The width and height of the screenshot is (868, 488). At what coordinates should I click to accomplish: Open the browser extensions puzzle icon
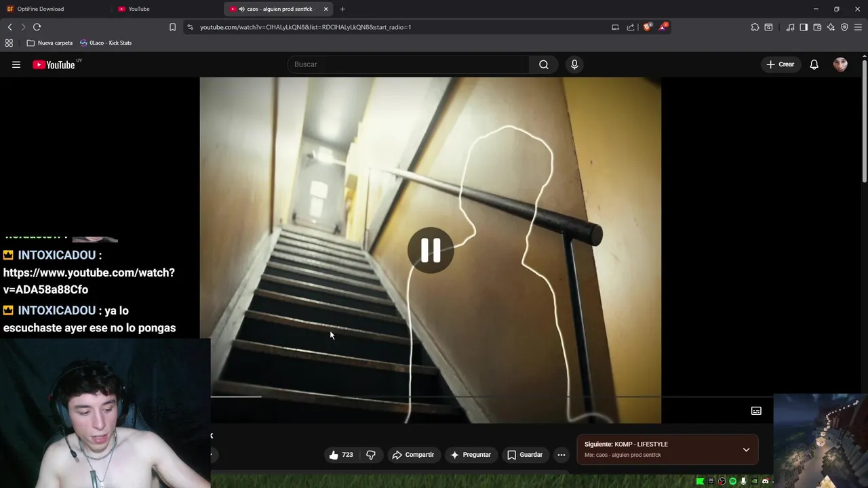tap(755, 27)
